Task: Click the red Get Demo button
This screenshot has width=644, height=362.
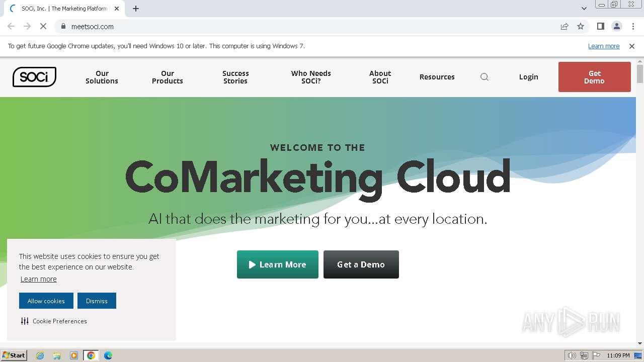Action: (594, 77)
